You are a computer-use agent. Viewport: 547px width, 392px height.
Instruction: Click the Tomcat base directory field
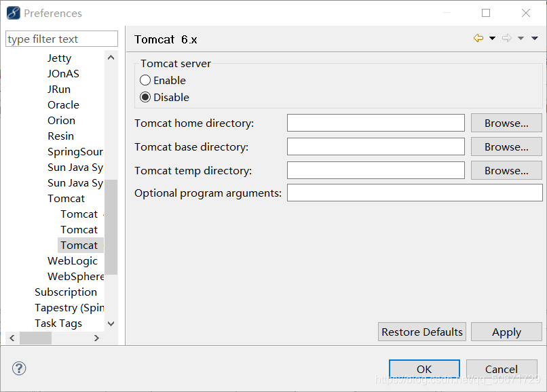pyautogui.click(x=376, y=146)
